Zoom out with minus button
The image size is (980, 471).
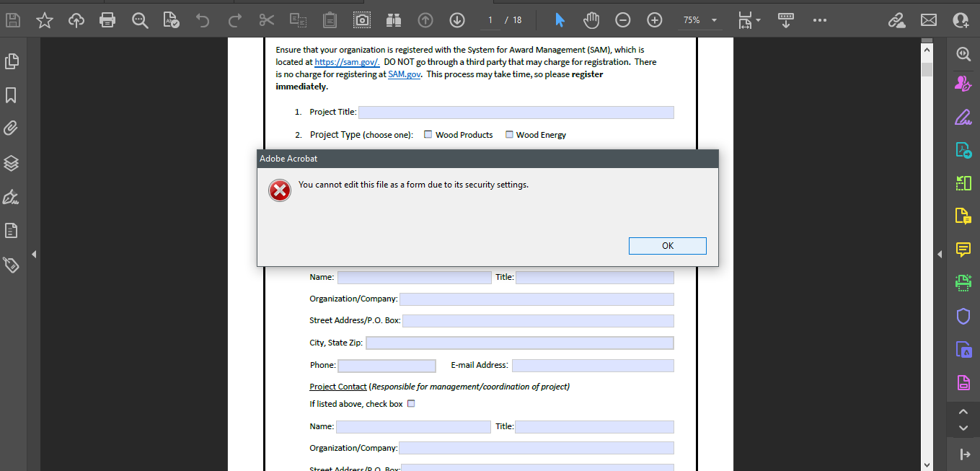tap(623, 20)
